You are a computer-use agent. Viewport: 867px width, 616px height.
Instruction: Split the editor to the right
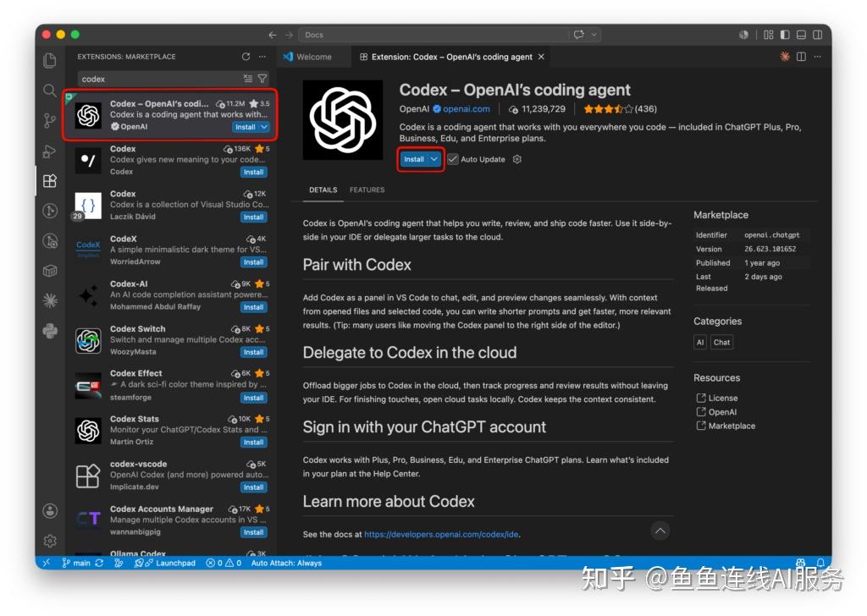point(801,57)
